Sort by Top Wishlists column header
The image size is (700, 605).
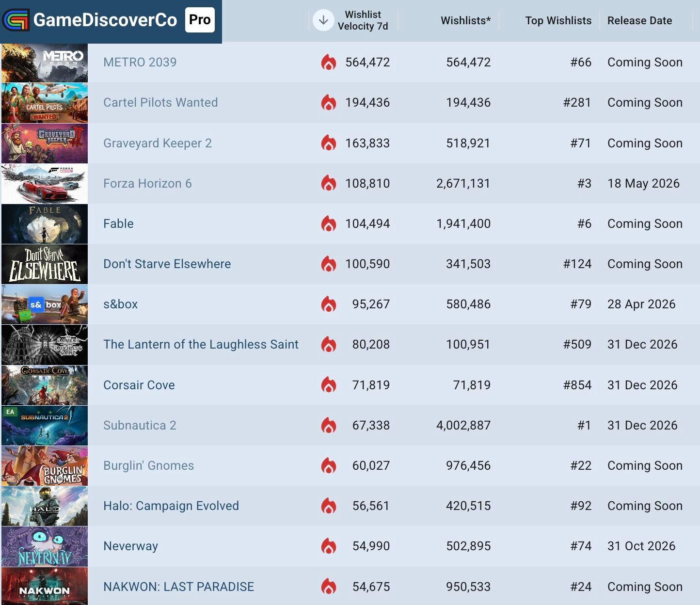[x=558, y=20]
